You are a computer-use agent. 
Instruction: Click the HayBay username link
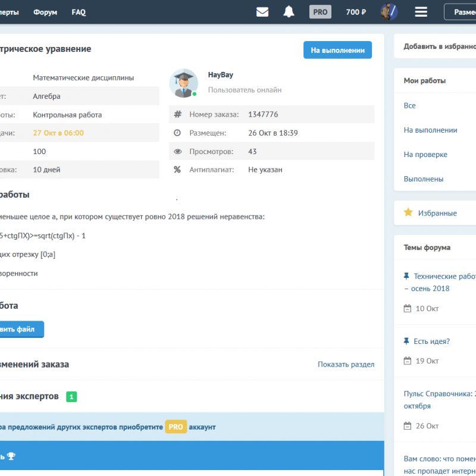point(221,75)
